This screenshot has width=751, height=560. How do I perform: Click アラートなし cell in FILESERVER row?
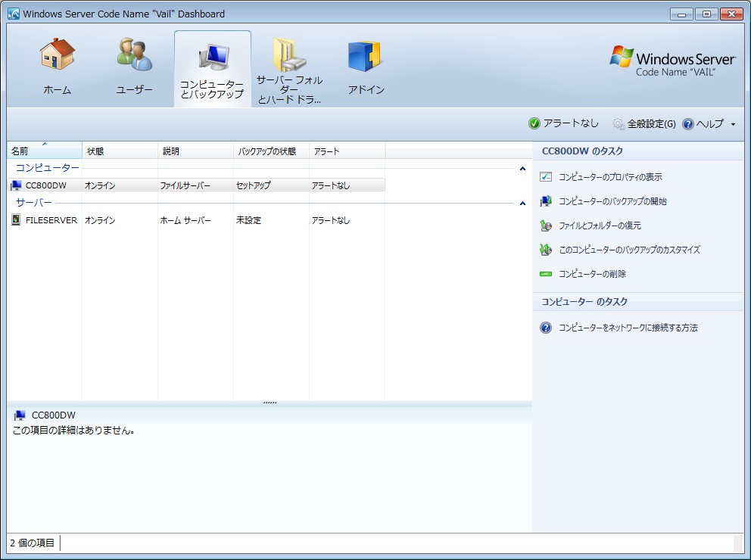pos(331,220)
